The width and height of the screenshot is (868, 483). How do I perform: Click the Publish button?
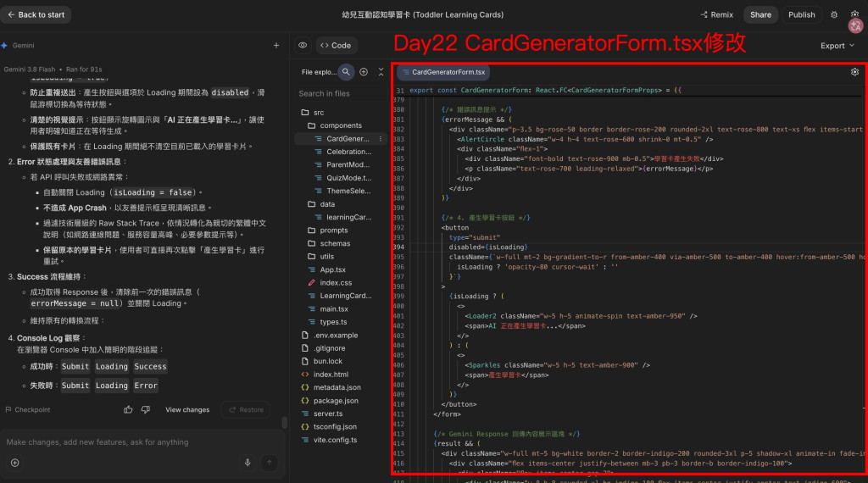click(x=801, y=15)
